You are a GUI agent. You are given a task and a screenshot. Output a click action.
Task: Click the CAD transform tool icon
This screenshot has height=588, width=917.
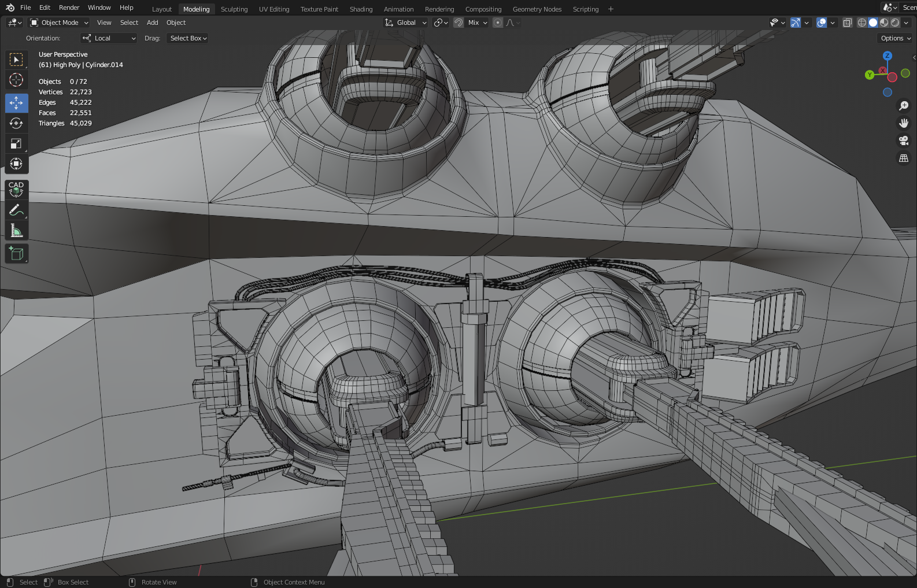tap(16, 189)
